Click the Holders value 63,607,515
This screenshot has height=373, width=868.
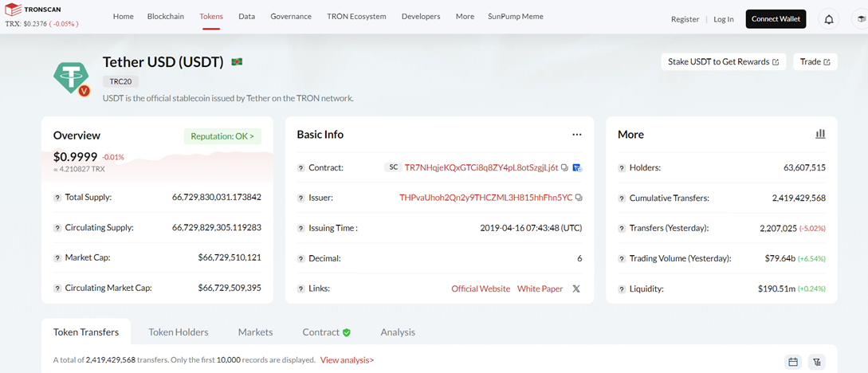[803, 167]
